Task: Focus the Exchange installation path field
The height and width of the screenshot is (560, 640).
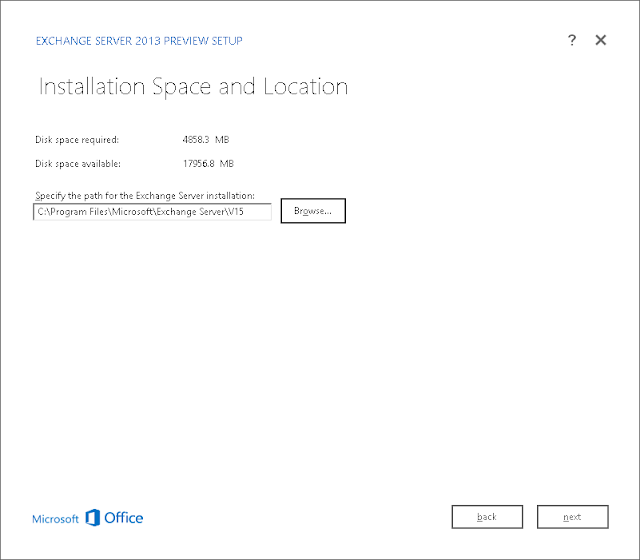Action: 152,212
